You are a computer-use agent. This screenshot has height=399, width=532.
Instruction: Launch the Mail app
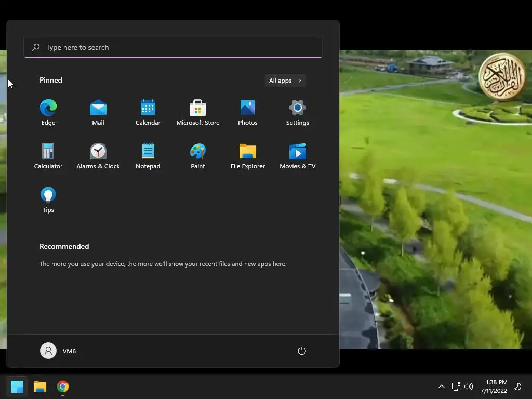point(98,113)
